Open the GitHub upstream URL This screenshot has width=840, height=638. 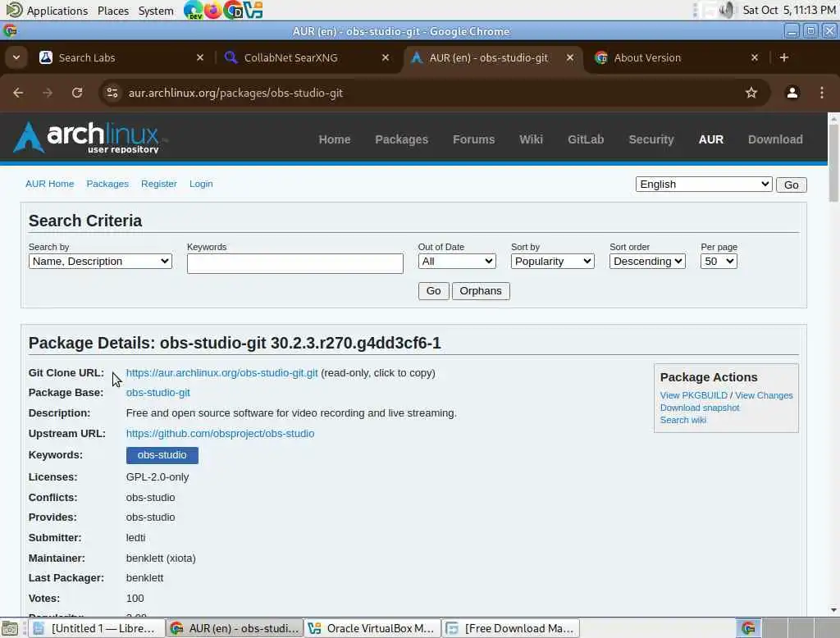pyautogui.click(x=220, y=433)
